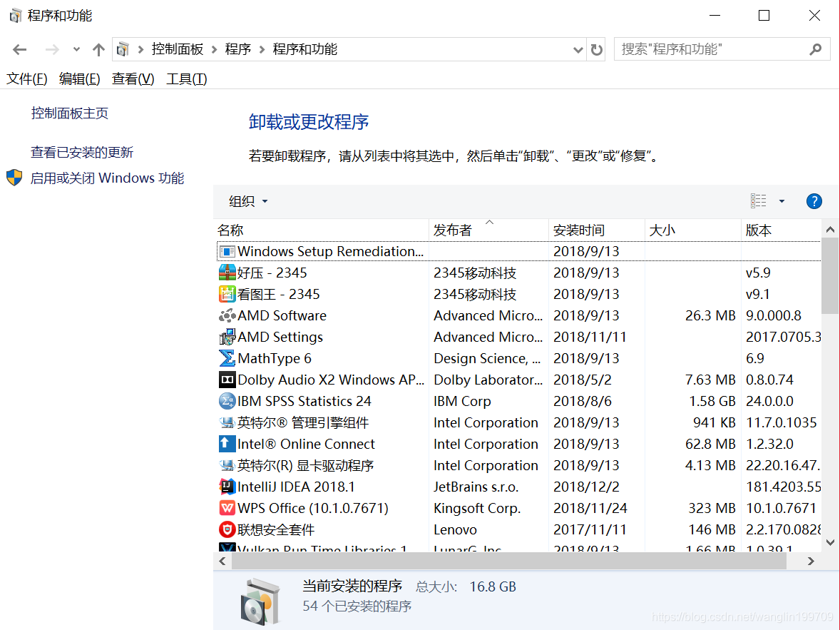Click the 好压 - 2345 program icon
This screenshot has height=630, width=840.
pos(227,273)
